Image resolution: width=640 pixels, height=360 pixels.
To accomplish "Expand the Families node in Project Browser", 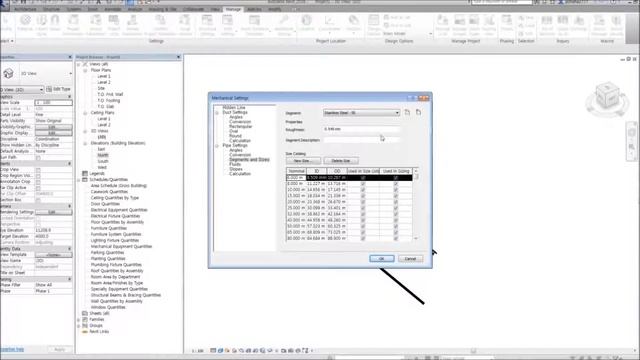I will (x=79, y=320).
